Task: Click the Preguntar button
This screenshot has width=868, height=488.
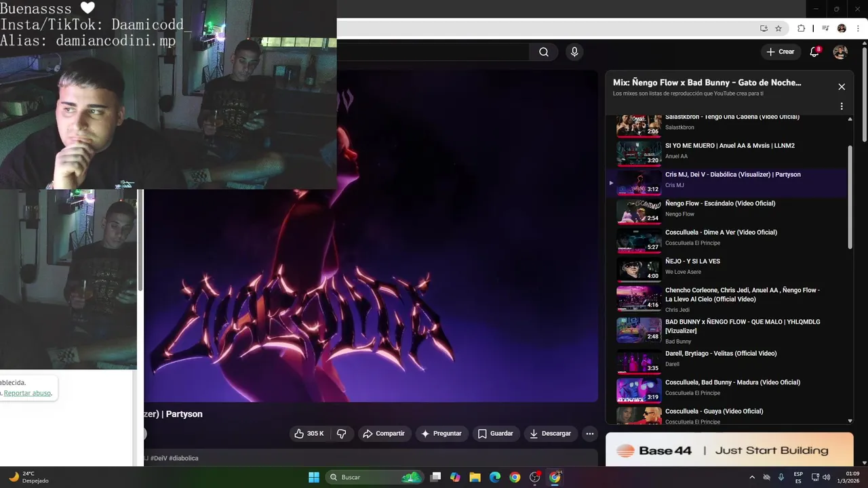Action: (x=441, y=434)
